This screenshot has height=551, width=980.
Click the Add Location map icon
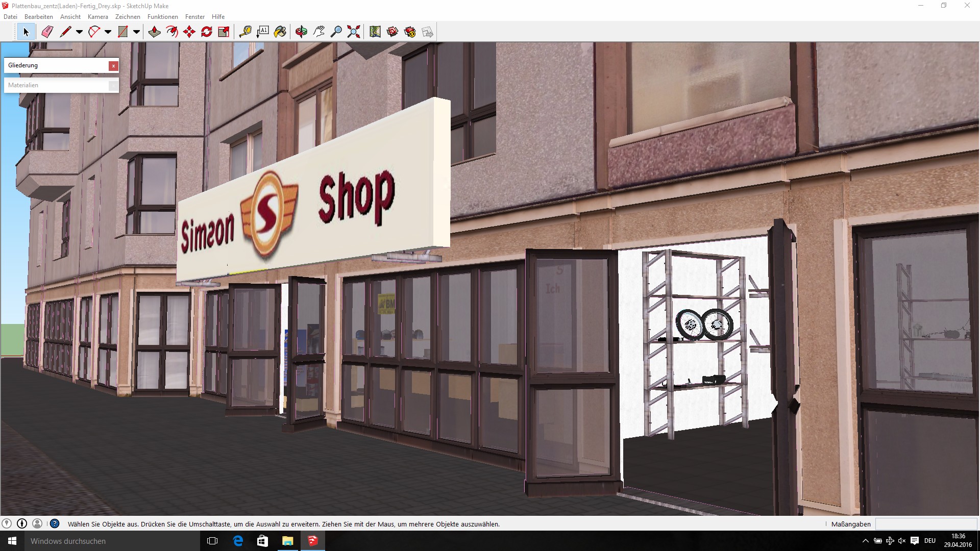coord(375,32)
